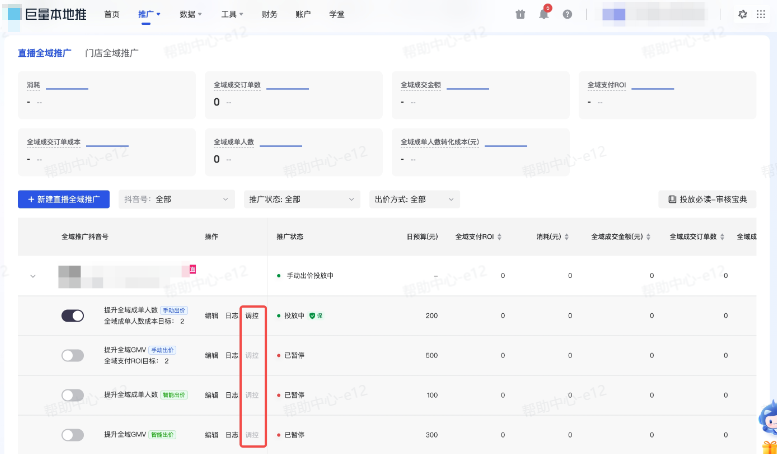
Task: Select the 直播全域推广 tab
Action: click(x=45, y=53)
